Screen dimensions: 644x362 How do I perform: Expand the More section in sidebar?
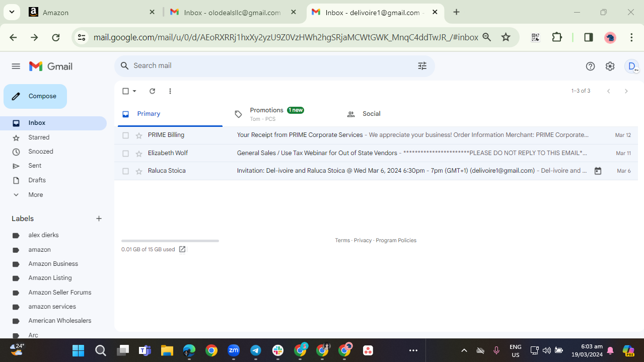35,195
